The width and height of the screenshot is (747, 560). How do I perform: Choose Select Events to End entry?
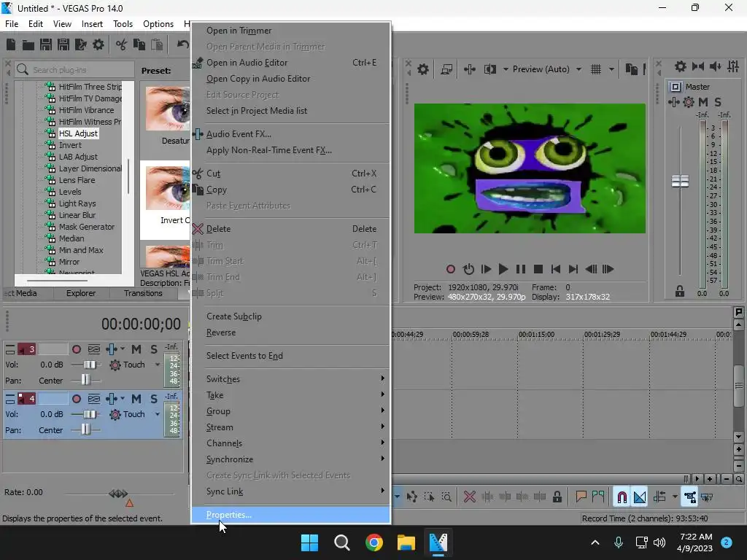[x=290, y=356]
